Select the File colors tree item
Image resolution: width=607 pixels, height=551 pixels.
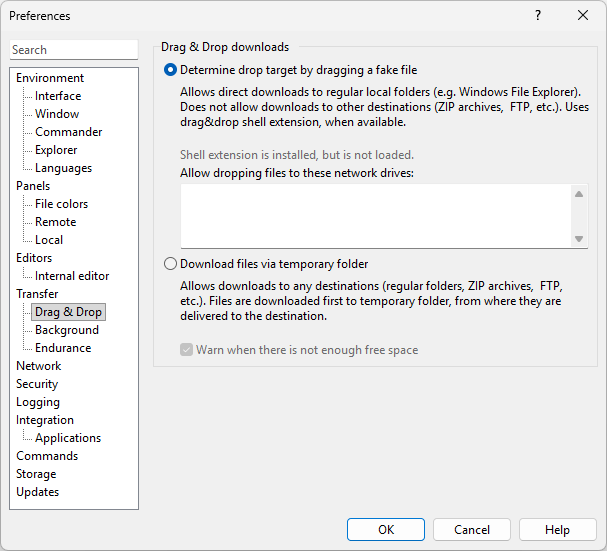tap(61, 204)
